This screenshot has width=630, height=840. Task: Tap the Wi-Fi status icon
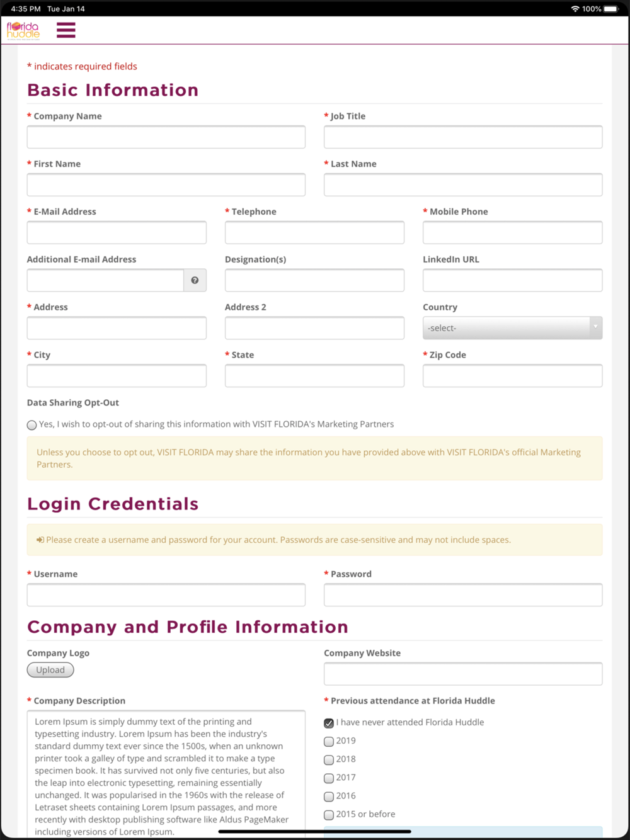pyautogui.click(x=575, y=9)
